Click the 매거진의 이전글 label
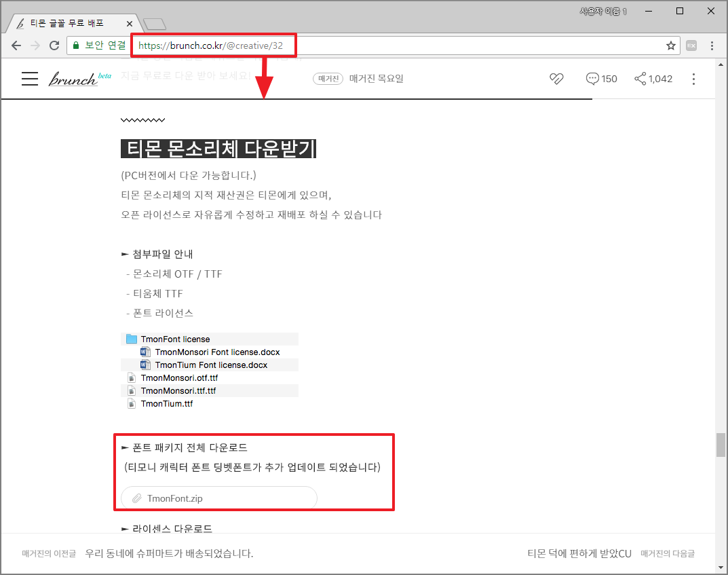728x575 pixels. click(x=49, y=554)
